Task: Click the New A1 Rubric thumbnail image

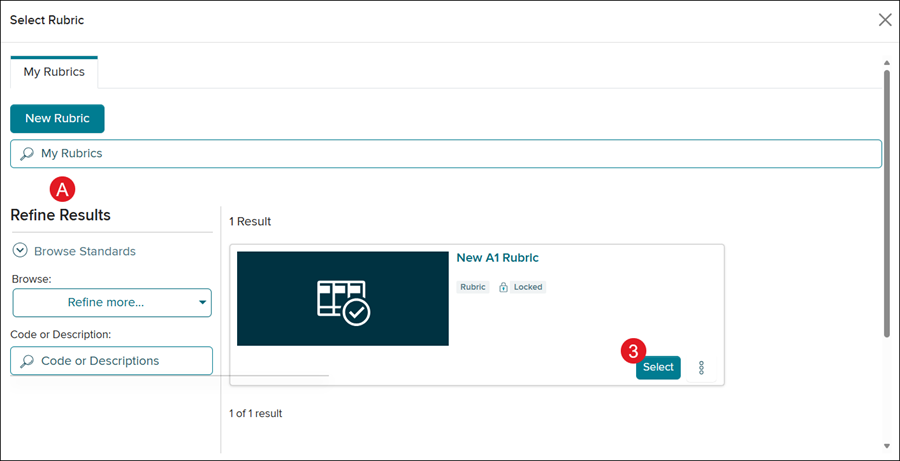Action: [x=343, y=299]
